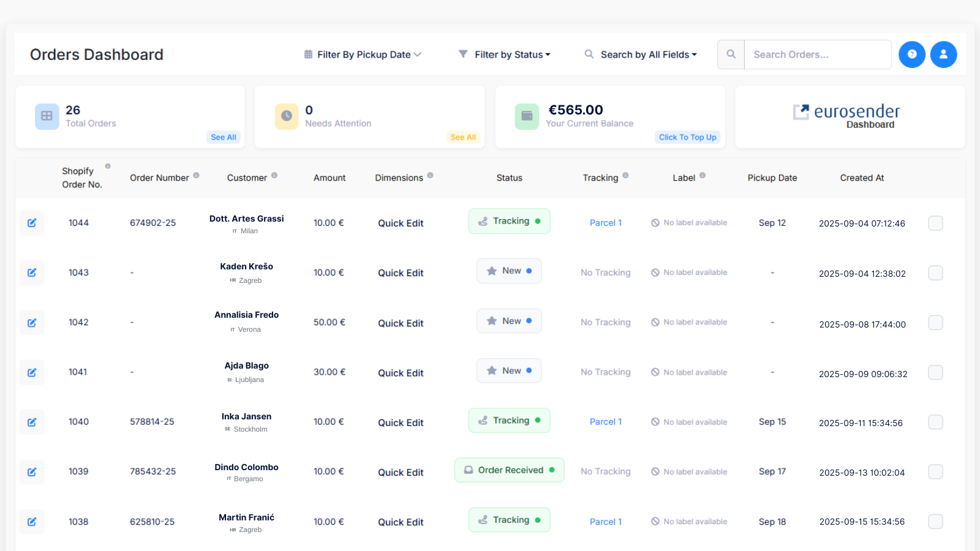Screen dimensions: 980x551
Task: Open Parcel 1 tracking link for order 1040
Action: (x=605, y=422)
